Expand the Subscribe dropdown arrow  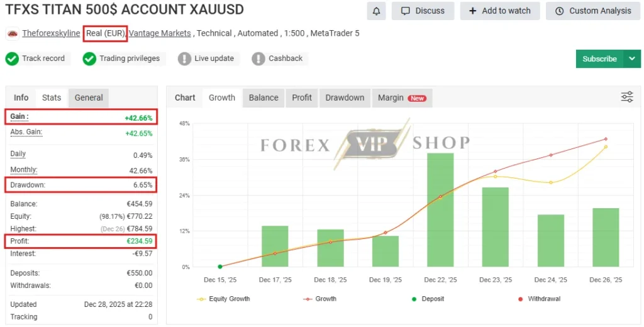coord(632,58)
